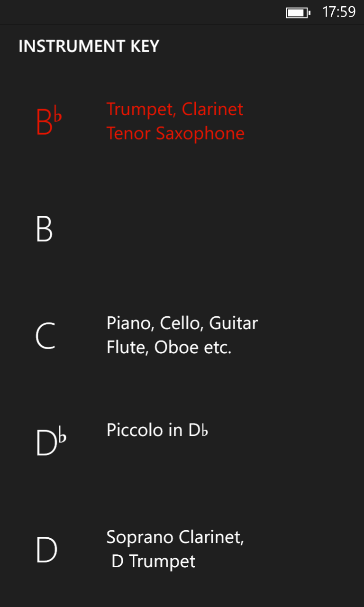Tap the flat symbol after Piccolo in D
Image resolution: width=364 pixels, height=607 pixels.
pyautogui.click(x=204, y=431)
